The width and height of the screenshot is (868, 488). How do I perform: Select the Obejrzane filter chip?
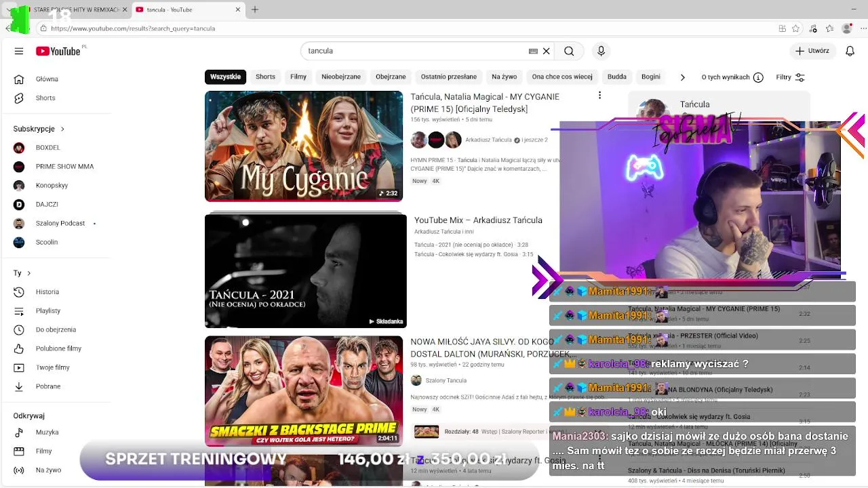[x=391, y=77]
